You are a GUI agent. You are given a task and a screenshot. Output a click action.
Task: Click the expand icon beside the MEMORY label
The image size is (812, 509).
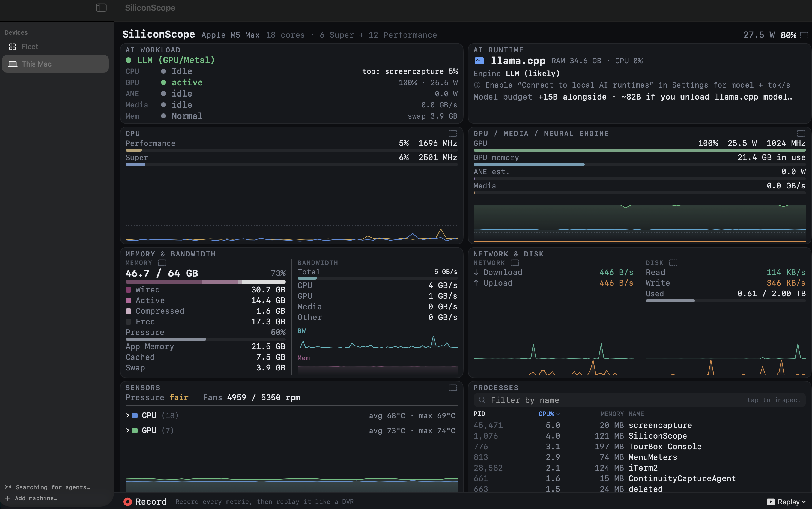162,263
